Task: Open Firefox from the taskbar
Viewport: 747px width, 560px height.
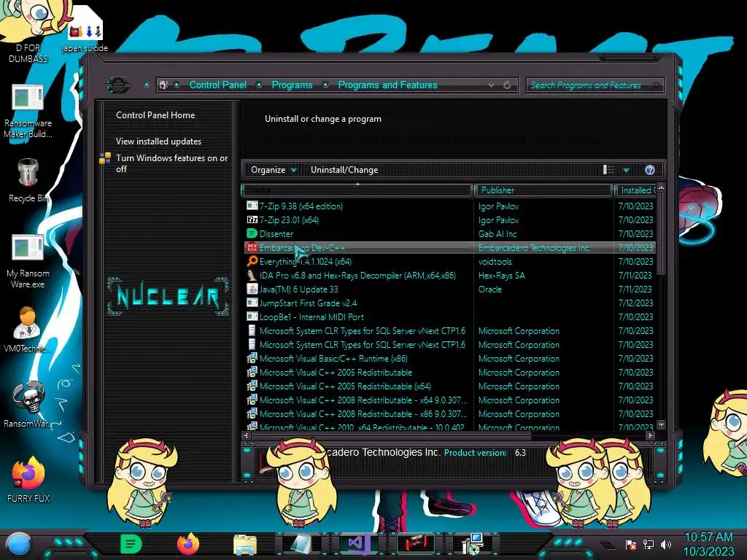Action: [x=188, y=544]
